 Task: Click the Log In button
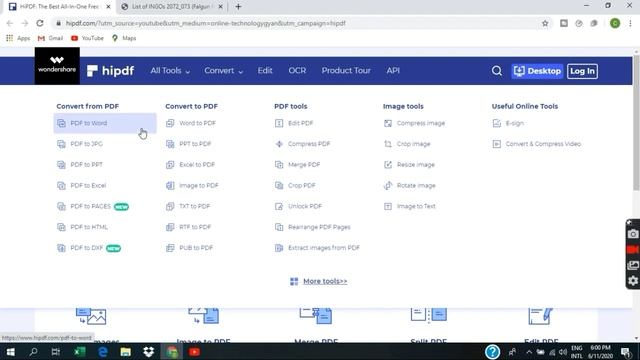(582, 71)
